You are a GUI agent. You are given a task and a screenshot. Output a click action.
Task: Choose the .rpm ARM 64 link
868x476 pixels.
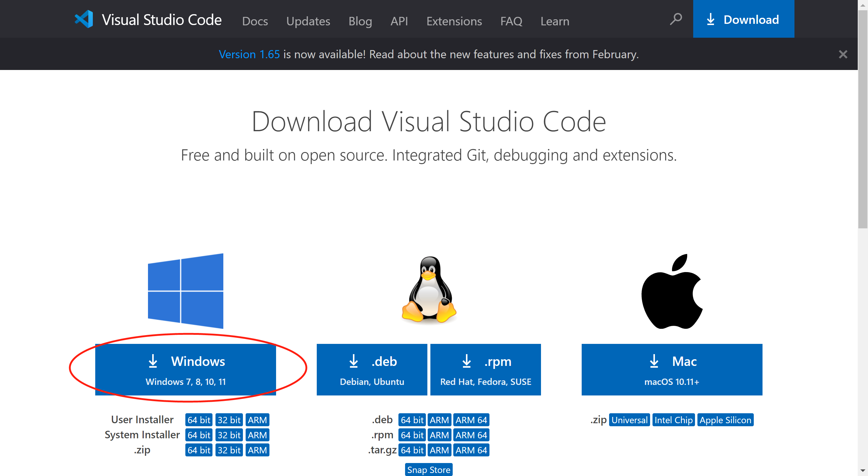click(471, 435)
